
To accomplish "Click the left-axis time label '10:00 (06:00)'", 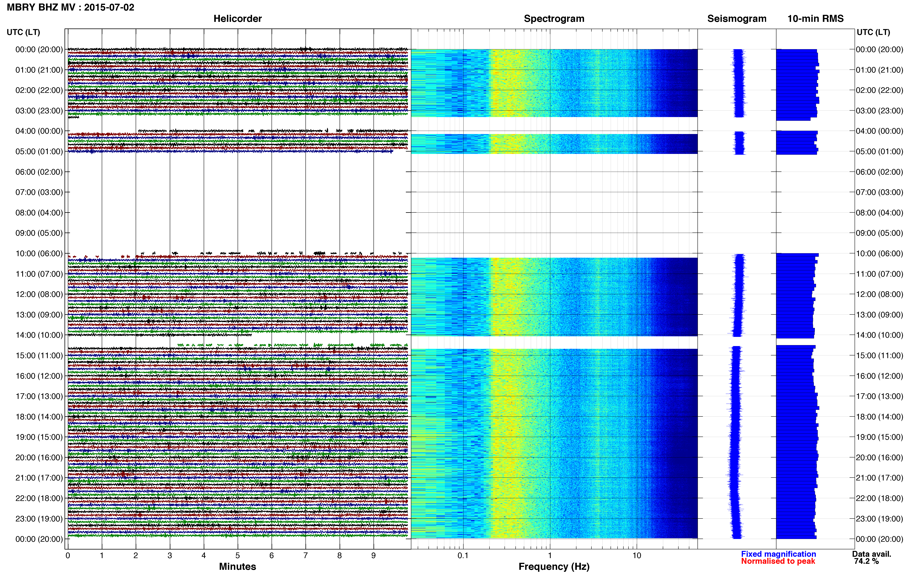I will click(39, 253).
